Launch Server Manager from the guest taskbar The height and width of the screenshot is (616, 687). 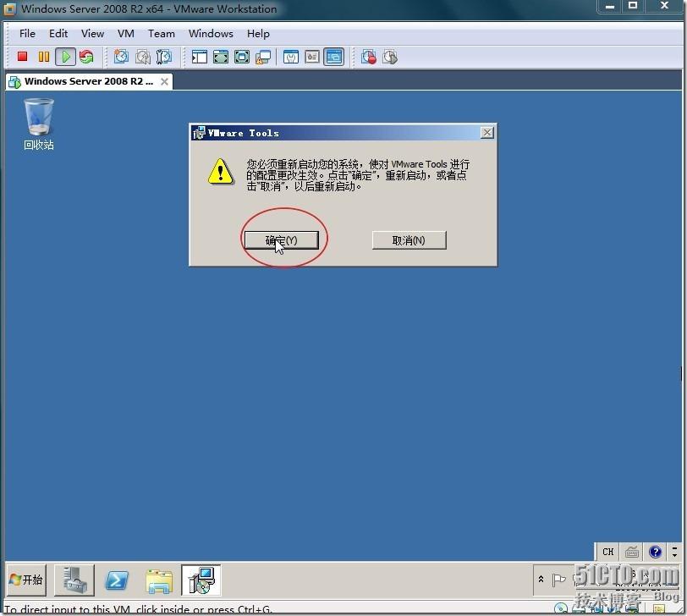74,580
